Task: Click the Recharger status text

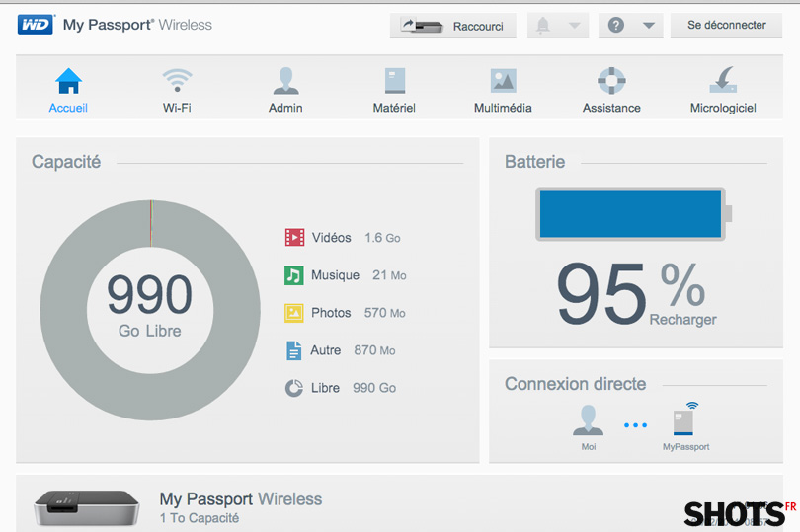Action: click(x=682, y=320)
